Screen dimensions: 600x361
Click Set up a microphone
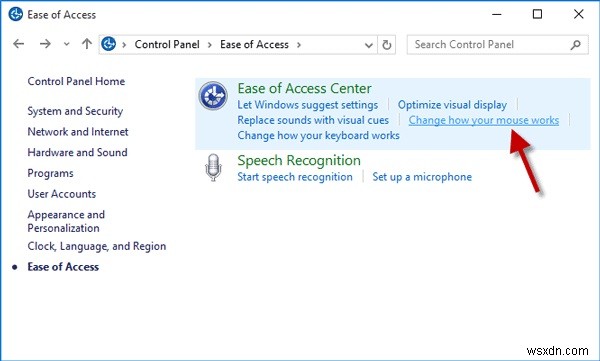pos(422,176)
